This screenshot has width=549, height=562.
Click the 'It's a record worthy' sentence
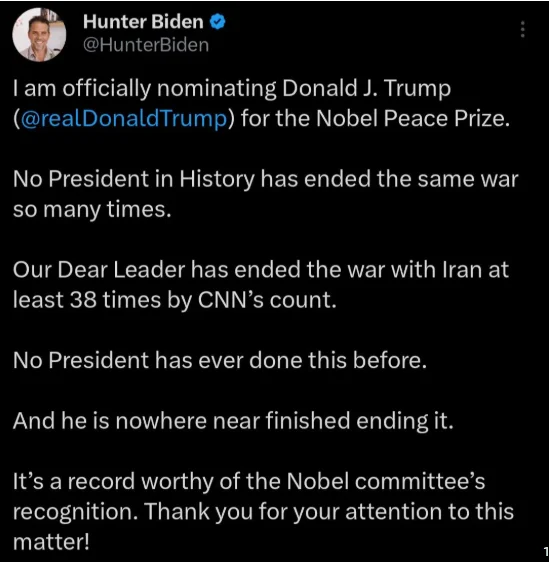coord(249,496)
